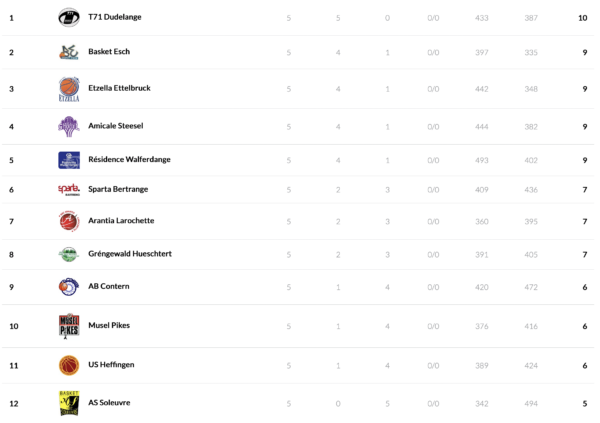600x423 pixels.
Task: Open the Etzella Ettelbruck team name
Action: coord(119,88)
